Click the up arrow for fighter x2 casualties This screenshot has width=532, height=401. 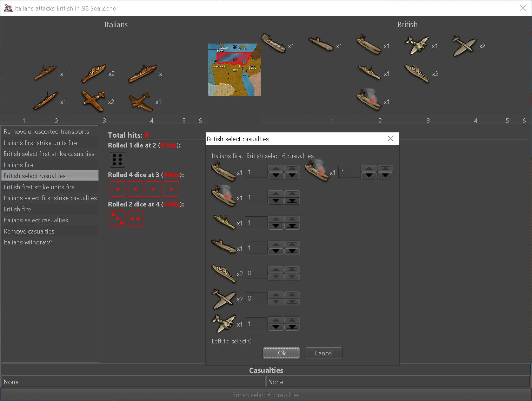[276, 295]
